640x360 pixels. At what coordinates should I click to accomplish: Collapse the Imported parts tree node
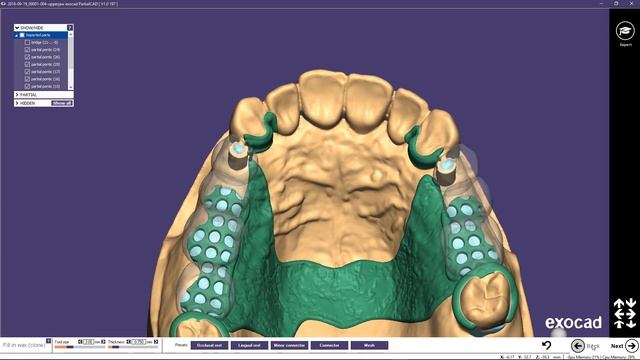click(16, 36)
